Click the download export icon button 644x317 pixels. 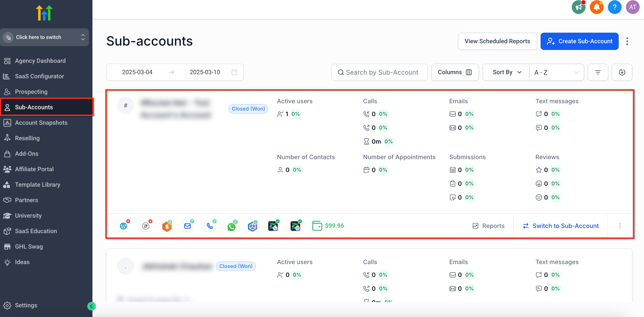[x=622, y=72]
